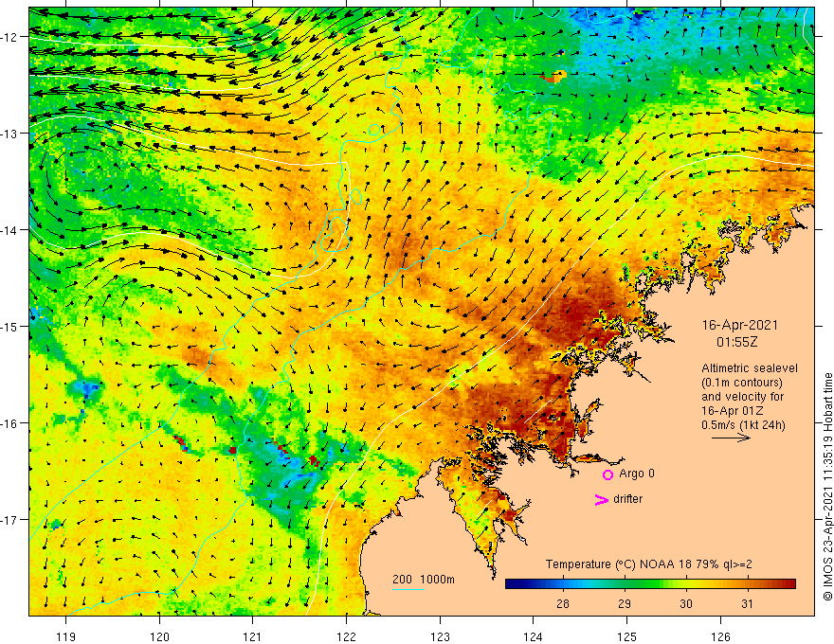Click the '0.5m/s (1kt 24h)' label
This screenshot has height=644, width=834.
744,425
